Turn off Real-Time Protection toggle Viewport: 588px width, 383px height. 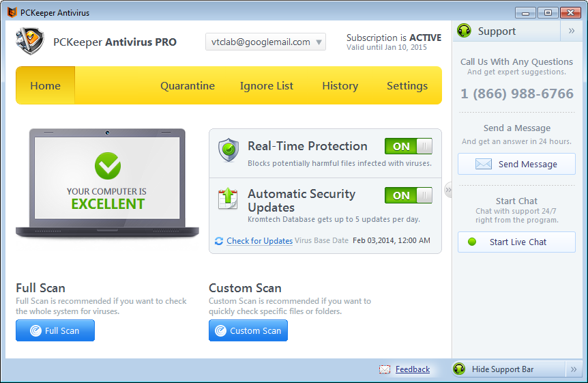408,146
